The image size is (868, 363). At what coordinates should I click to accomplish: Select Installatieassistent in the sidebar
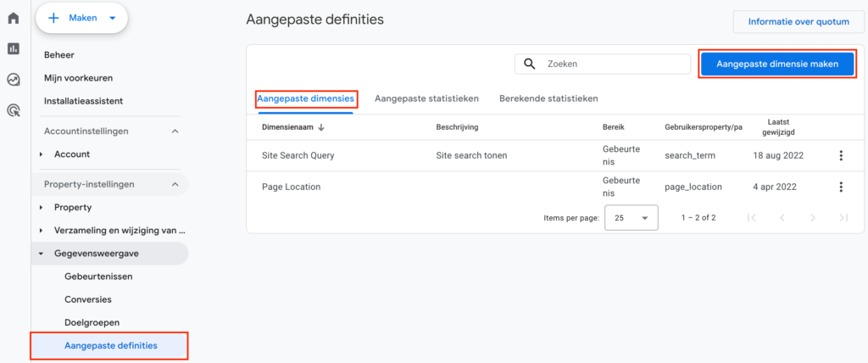[84, 101]
